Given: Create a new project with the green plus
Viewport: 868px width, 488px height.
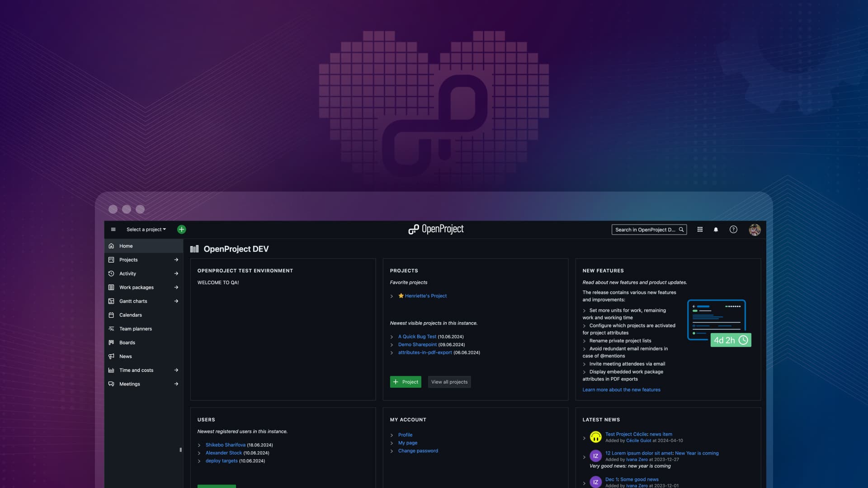Looking at the screenshot, I should (181, 229).
